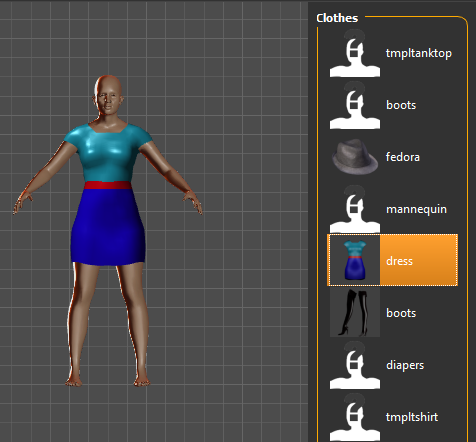Click the placeholder icon beside tmpltshirt
This screenshot has width=476, height=442.
pyautogui.click(x=355, y=417)
